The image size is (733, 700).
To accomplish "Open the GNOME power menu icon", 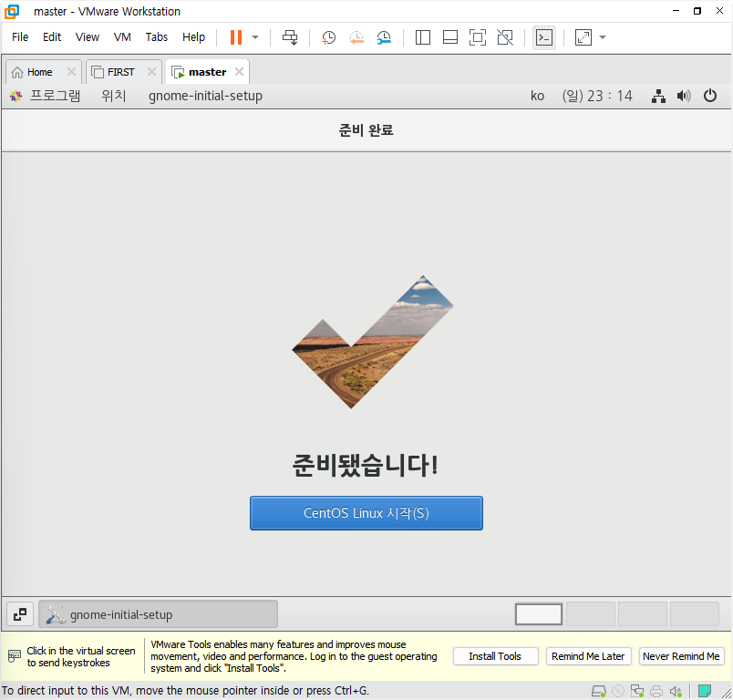I will click(x=709, y=96).
